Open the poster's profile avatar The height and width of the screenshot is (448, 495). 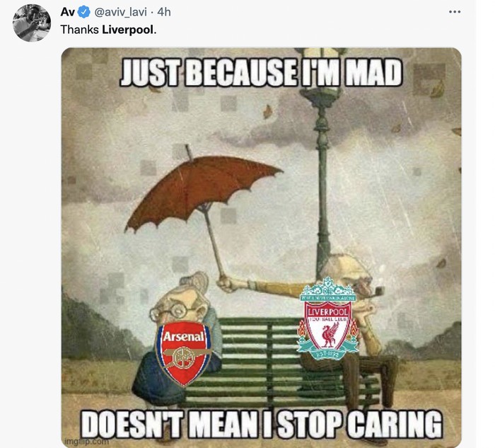pyautogui.click(x=32, y=23)
